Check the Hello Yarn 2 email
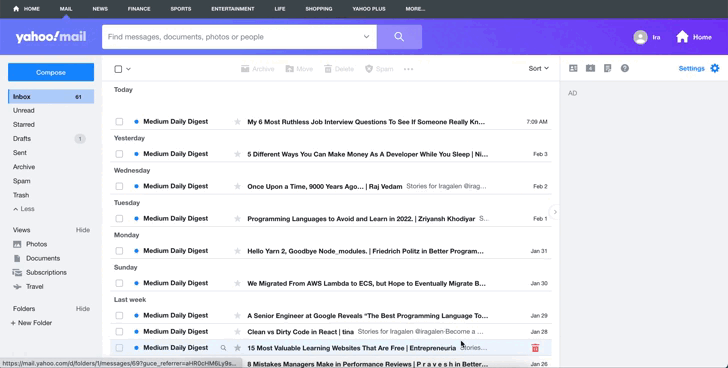Image resolution: width=728 pixels, height=368 pixels. (119, 251)
